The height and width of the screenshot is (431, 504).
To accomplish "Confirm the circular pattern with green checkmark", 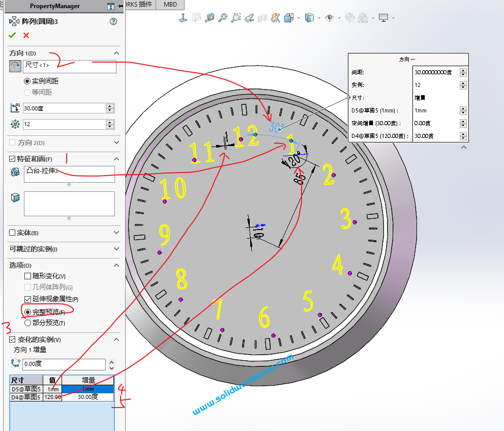I will [13, 36].
